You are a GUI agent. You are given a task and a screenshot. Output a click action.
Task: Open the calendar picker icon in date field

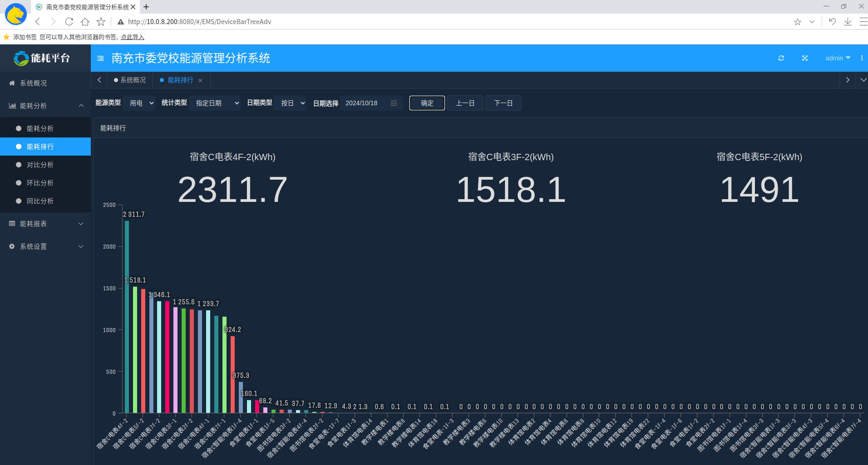394,103
